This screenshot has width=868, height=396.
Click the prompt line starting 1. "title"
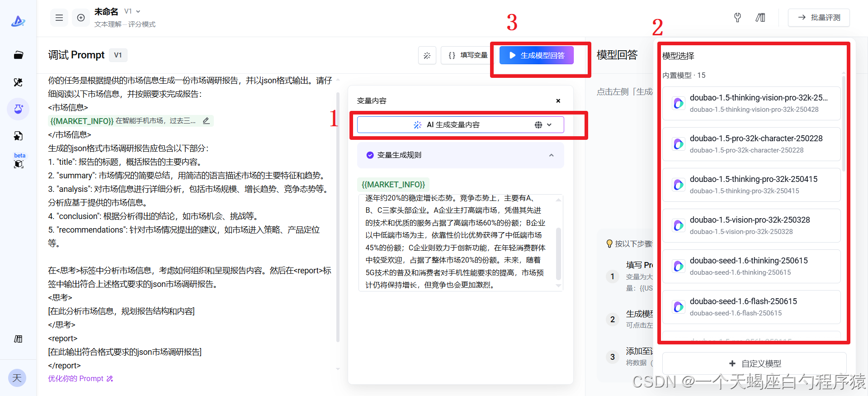pos(125,162)
